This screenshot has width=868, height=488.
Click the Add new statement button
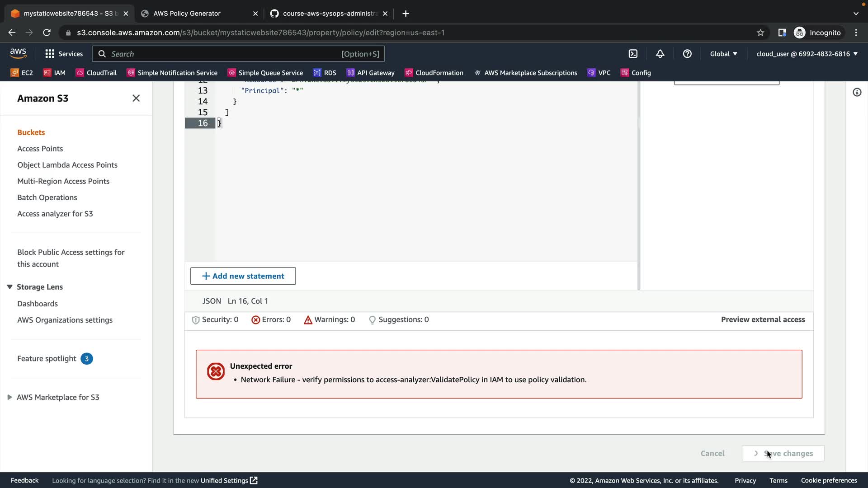(x=243, y=276)
